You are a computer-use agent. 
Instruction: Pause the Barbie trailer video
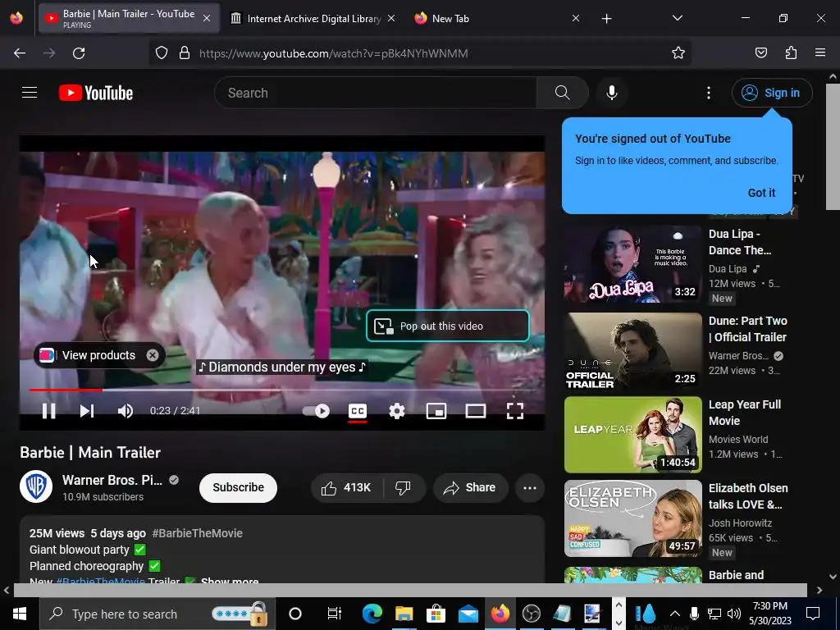[x=48, y=411]
